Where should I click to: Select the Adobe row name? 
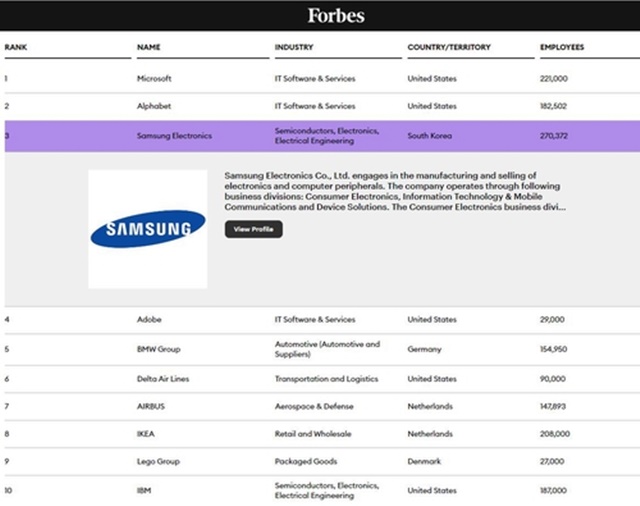(149, 320)
